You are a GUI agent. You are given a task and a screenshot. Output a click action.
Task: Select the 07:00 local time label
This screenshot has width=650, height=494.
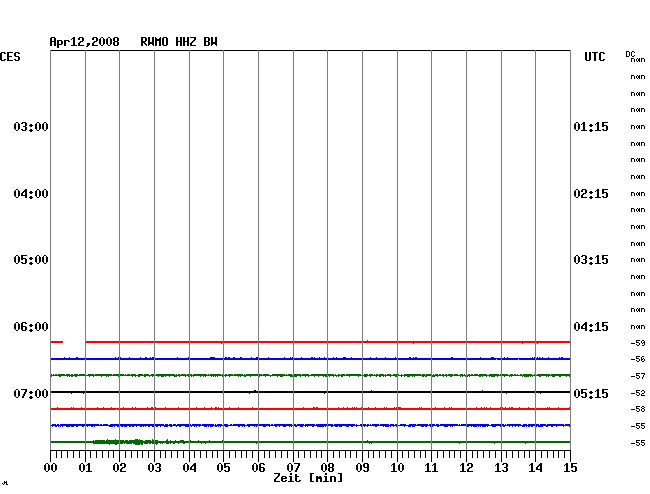[x=31, y=393]
